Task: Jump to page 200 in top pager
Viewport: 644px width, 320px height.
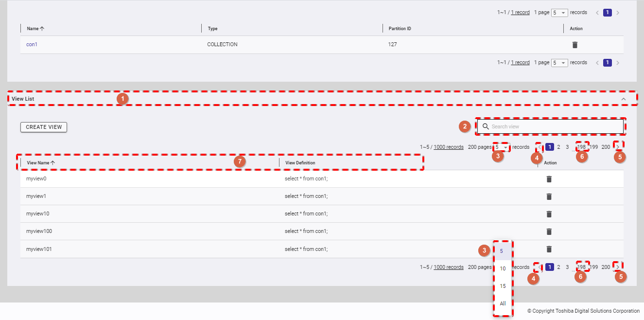Action: click(x=606, y=147)
